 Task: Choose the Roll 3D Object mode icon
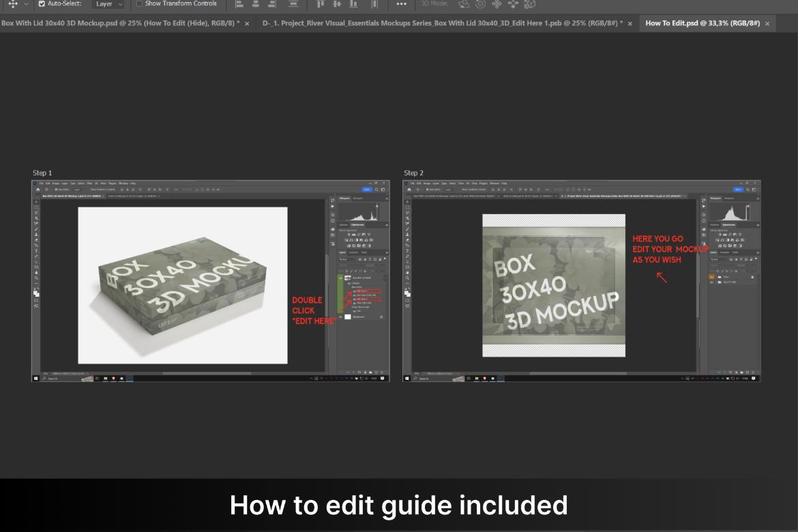480,4
